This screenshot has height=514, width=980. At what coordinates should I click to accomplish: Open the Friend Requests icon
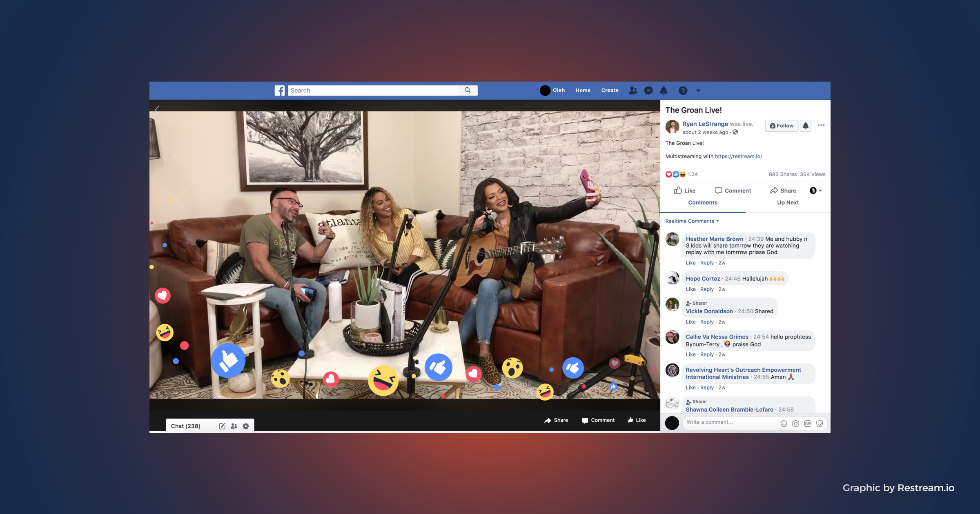[633, 91]
